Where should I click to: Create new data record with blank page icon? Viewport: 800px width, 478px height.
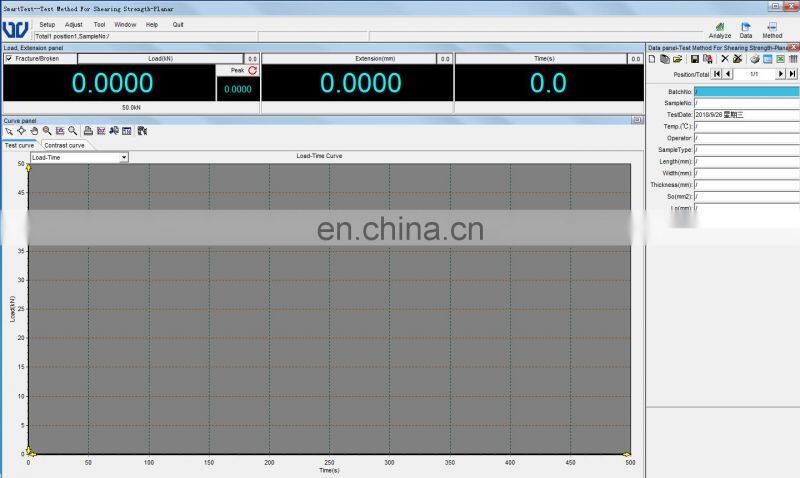tap(652, 59)
